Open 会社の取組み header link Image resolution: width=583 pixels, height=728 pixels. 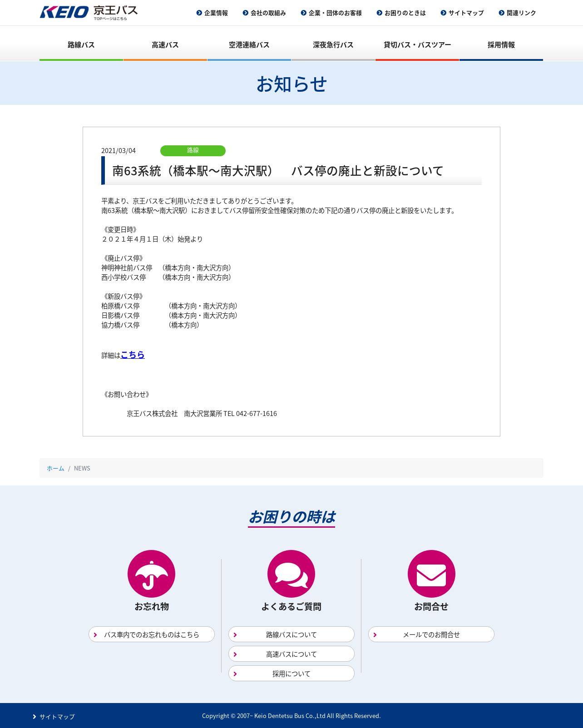coord(268,13)
